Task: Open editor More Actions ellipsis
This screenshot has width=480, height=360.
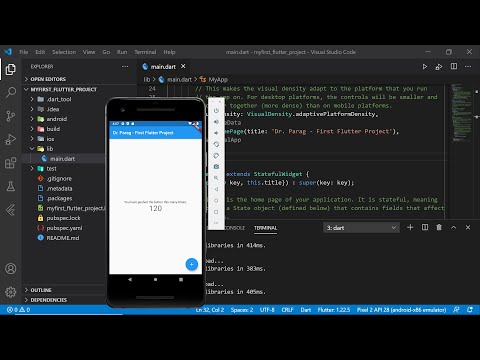Action: 468,66
